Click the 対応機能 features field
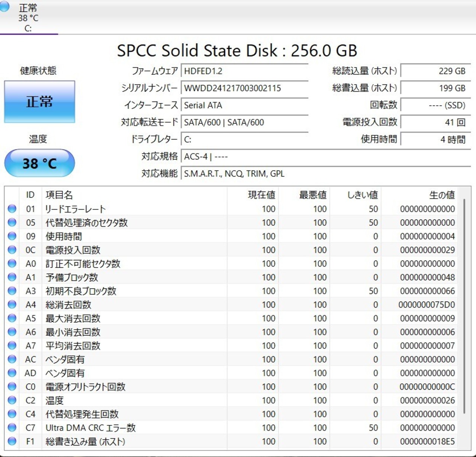Screen dimensions: 476x457 [x=325, y=174]
